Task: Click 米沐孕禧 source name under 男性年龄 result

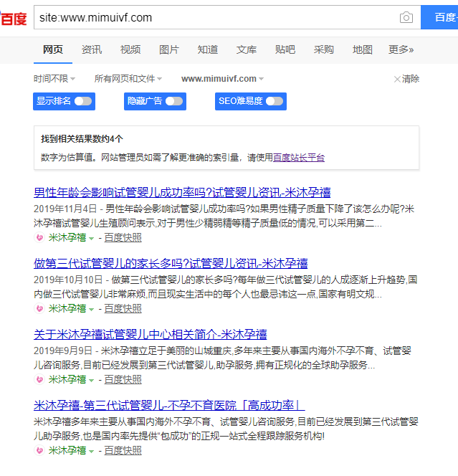Action: point(67,238)
